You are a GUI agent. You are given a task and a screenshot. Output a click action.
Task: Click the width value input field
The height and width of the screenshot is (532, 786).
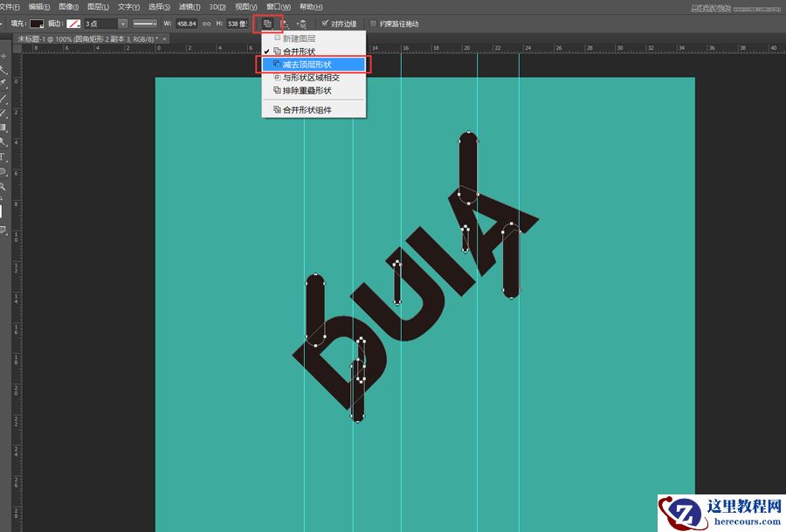click(186, 24)
